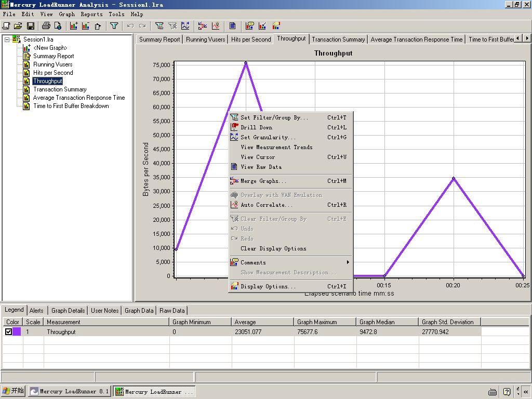Screen dimensions: 532x399
Task: Click the New Session toolbar icon
Action: (6, 26)
